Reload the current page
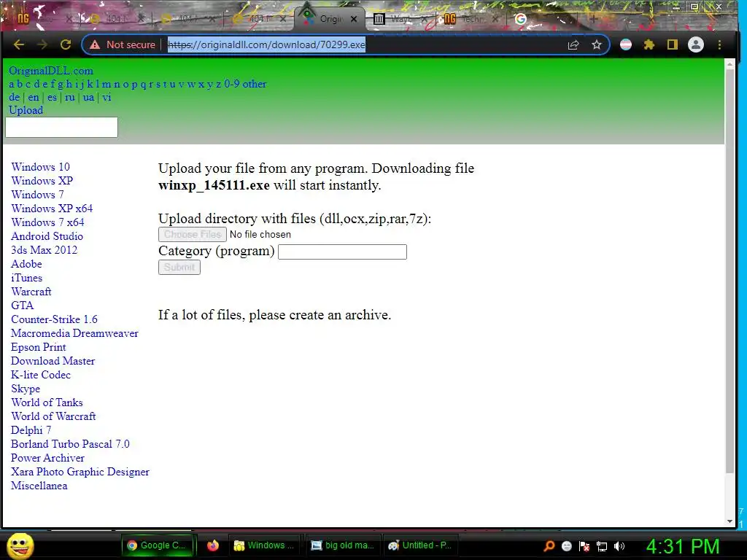Viewport: 747px width, 560px height. click(x=66, y=44)
